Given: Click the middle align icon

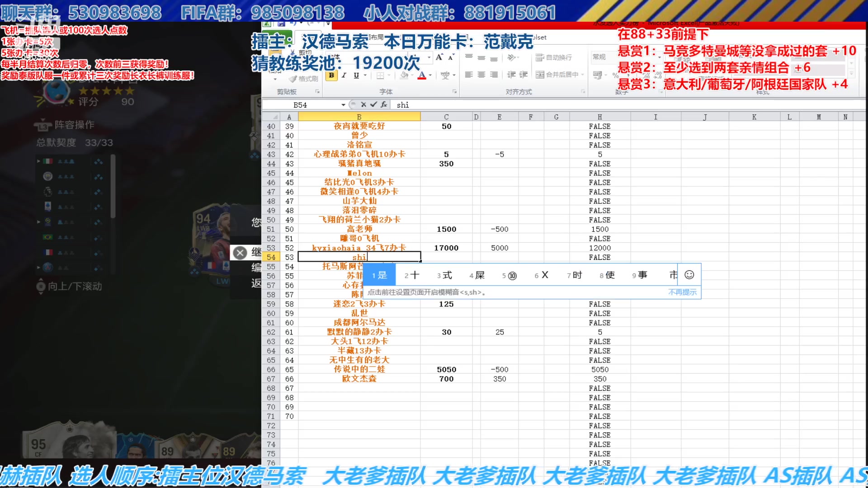Looking at the screenshot, I should tap(481, 57).
